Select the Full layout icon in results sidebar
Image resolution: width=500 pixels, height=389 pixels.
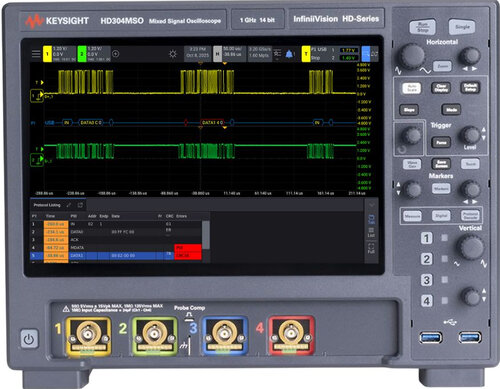coord(371,248)
